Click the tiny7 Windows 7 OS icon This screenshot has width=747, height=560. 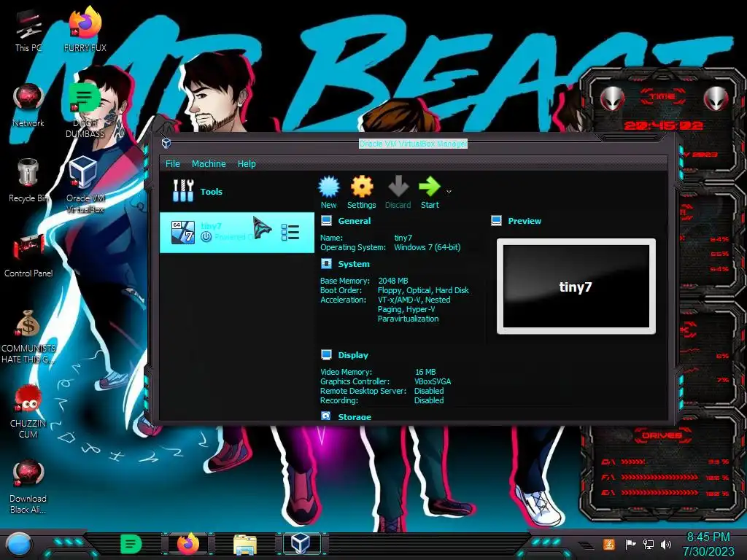pos(183,233)
